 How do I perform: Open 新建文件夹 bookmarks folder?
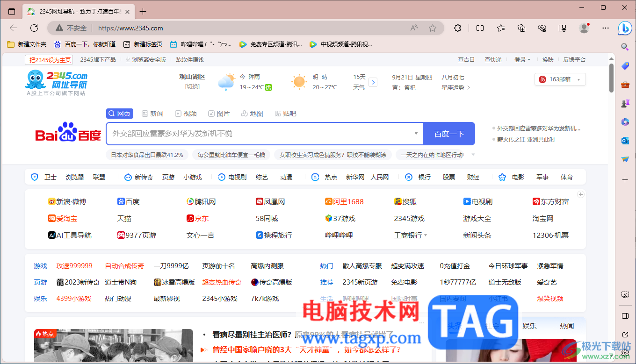coord(27,44)
